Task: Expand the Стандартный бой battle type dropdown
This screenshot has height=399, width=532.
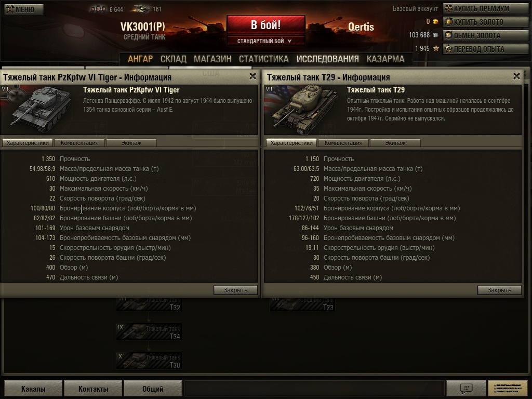Action: (x=265, y=41)
